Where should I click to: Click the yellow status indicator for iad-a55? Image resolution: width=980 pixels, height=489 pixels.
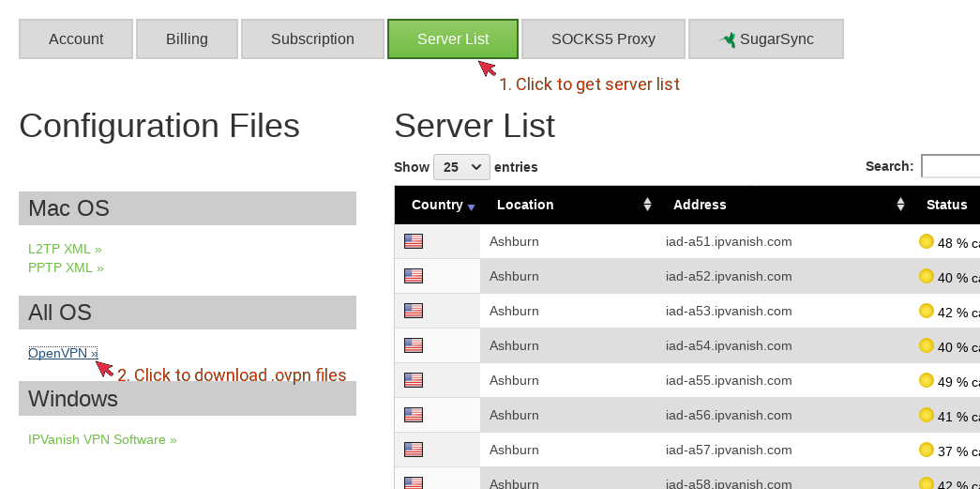(x=927, y=380)
